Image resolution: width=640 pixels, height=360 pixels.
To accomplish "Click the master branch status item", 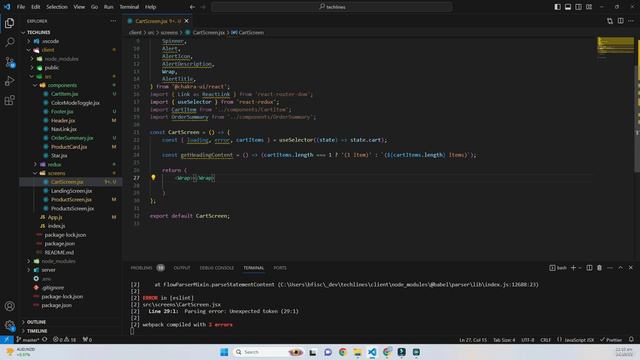I will tap(27, 340).
